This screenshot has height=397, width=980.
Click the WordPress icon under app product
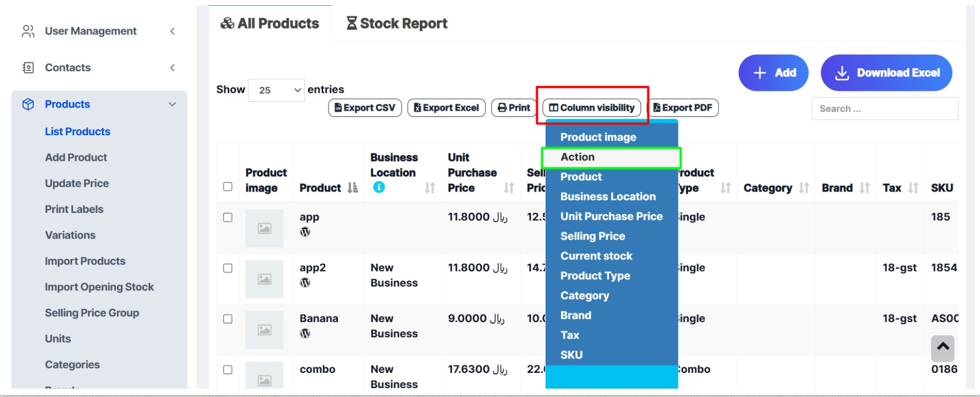point(305,232)
